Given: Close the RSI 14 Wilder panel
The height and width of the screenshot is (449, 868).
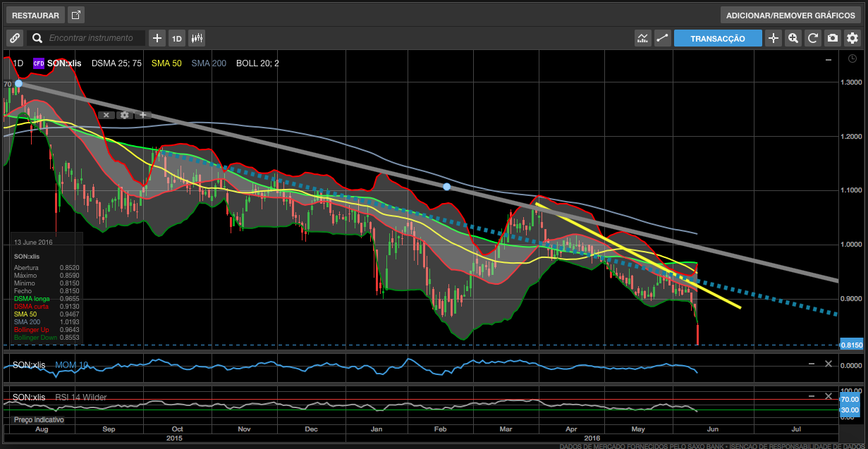Looking at the screenshot, I should (829, 396).
